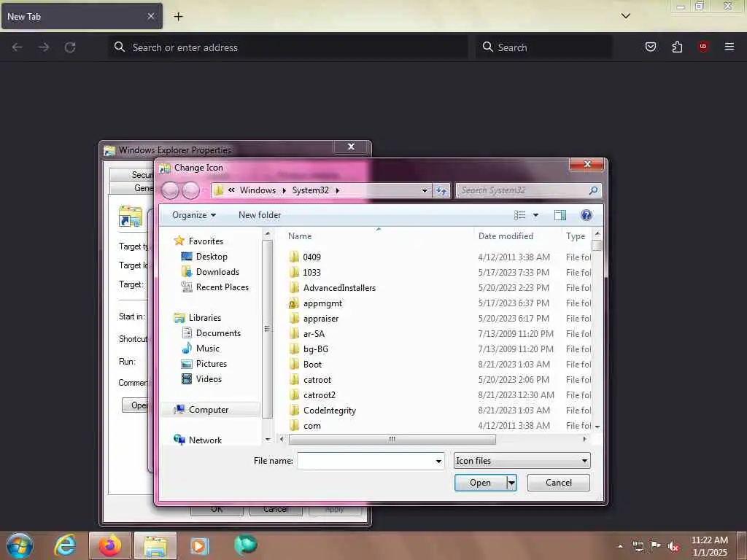Expand the view options dropdown arrow
The image size is (747, 560).
click(535, 215)
